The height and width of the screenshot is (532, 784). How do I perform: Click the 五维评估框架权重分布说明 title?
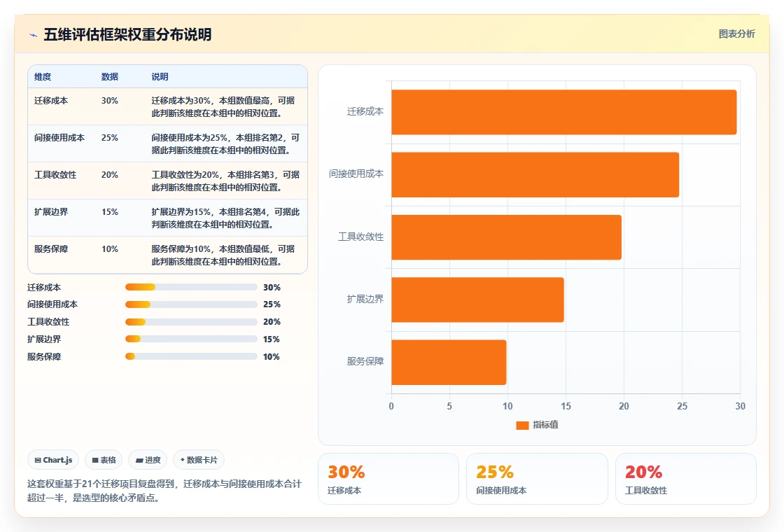(x=127, y=34)
